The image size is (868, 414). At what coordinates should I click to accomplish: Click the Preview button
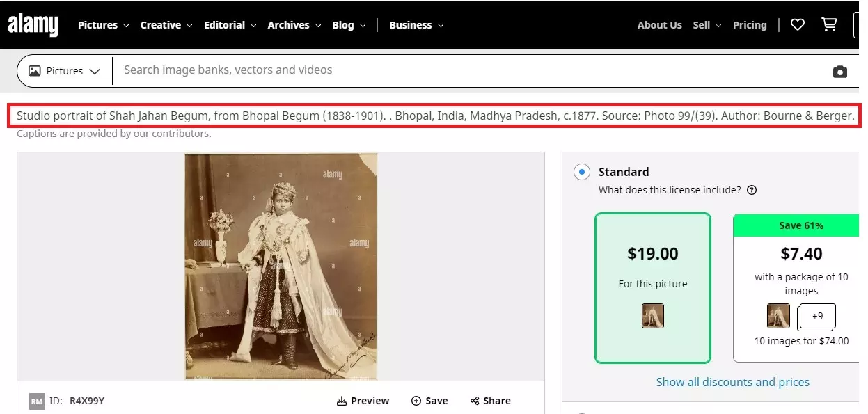point(363,401)
